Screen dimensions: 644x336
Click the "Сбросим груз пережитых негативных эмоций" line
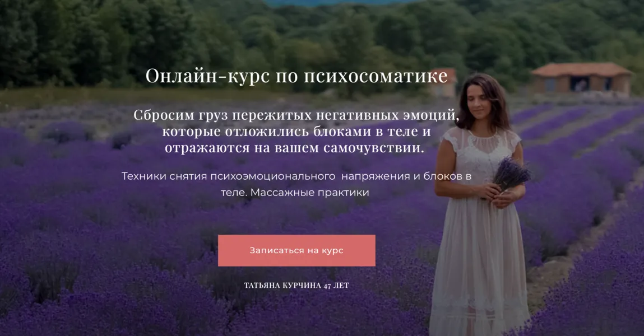click(x=296, y=115)
